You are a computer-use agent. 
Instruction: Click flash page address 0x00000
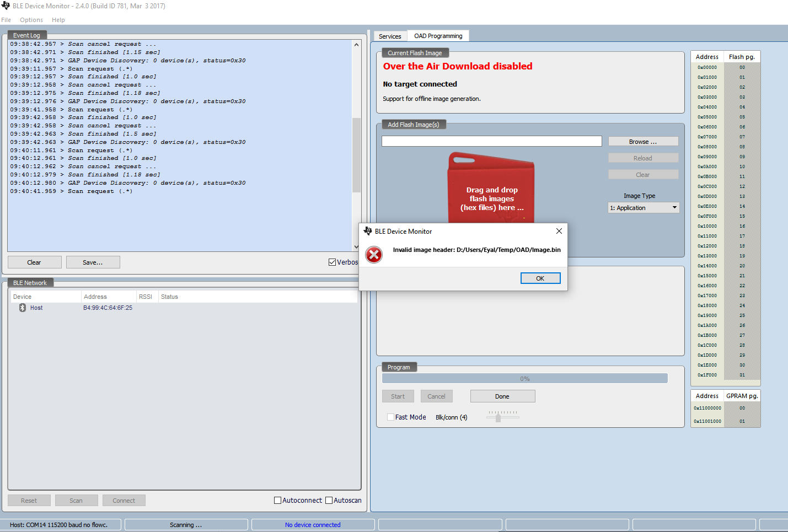pos(707,67)
